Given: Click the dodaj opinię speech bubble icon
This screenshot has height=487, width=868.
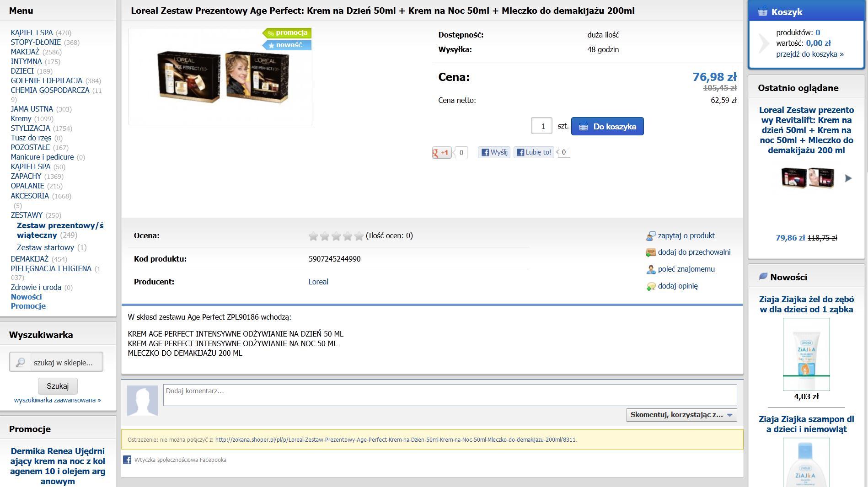Looking at the screenshot, I should coord(651,286).
